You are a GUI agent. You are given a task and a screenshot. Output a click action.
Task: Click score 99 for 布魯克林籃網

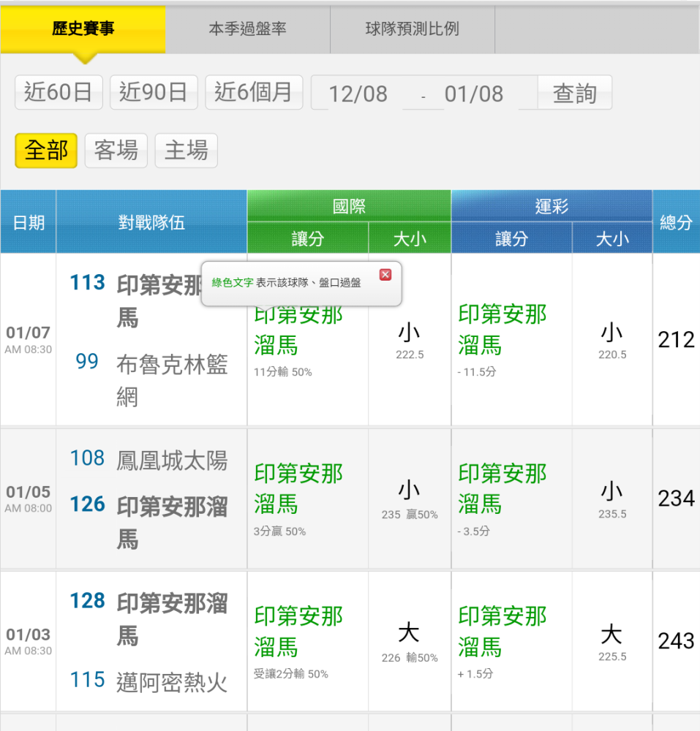tap(87, 361)
